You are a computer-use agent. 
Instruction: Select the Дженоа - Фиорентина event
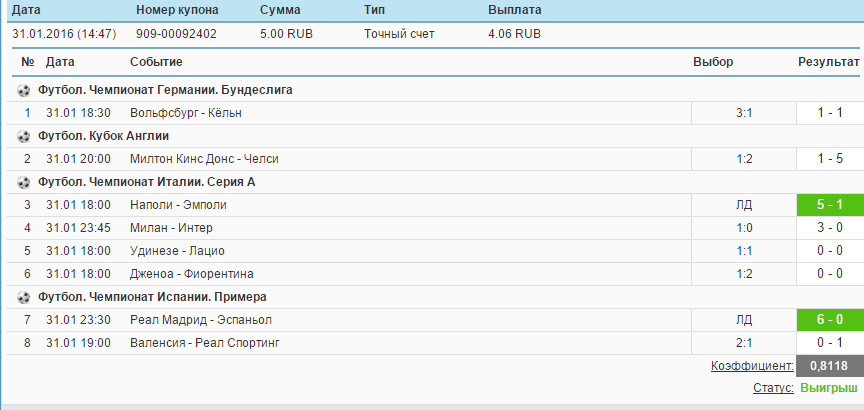192,274
